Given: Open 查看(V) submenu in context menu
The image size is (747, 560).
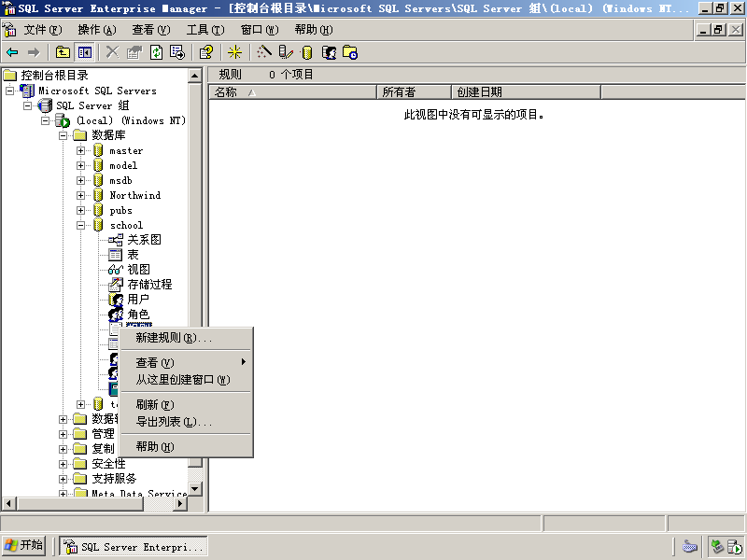Looking at the screenshot, I should click(186, 363).
